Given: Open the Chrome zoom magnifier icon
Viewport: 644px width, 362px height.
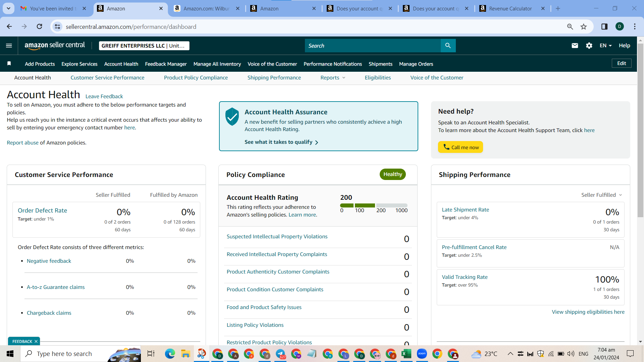Looking at the screenshot, I should [x=570, y=26].
